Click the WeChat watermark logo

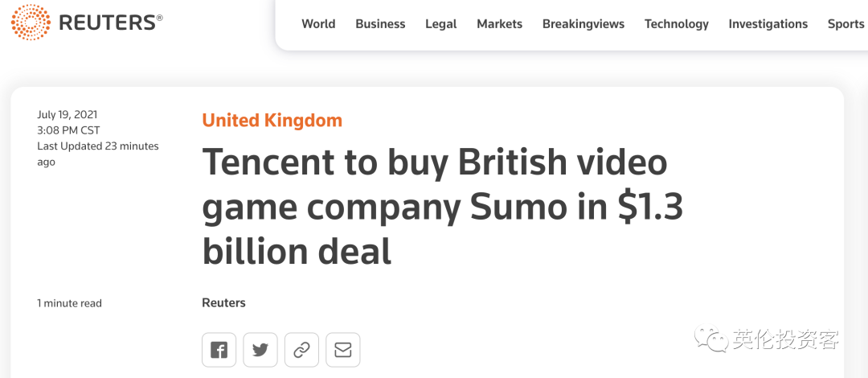pos(711,339)
